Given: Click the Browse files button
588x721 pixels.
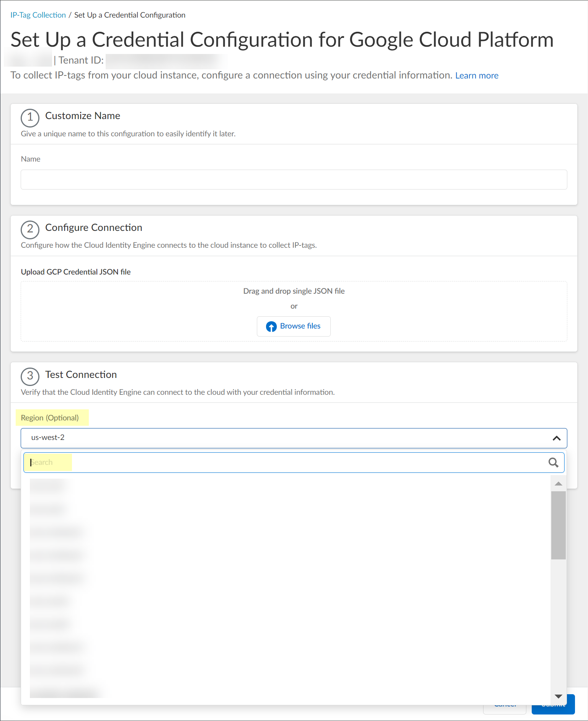Looking at the screenshot, I should click(x=294, y=326).
